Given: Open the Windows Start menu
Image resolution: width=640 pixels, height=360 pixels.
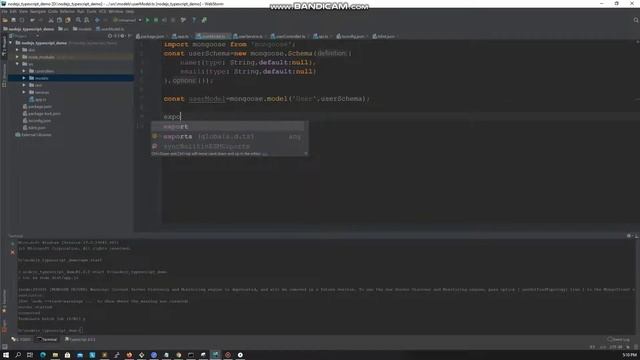Looking at the screenshot, I should tap(6, 355).
